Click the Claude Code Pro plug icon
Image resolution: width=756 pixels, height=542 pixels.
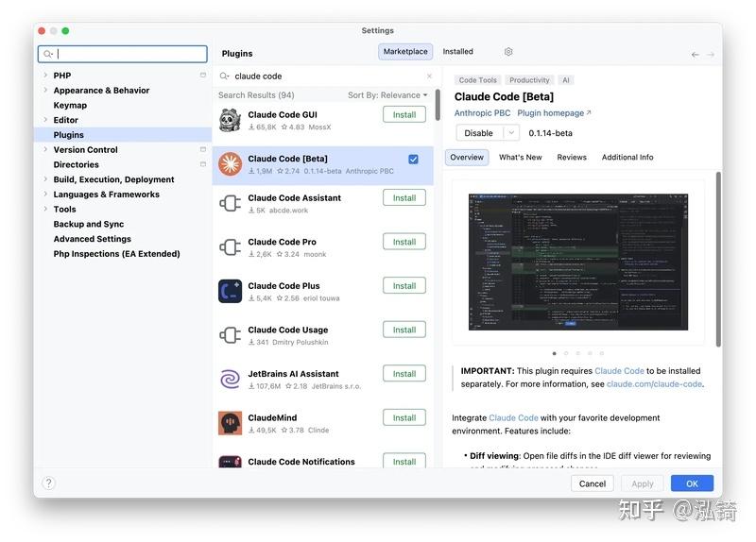click(x=230, y=247)
